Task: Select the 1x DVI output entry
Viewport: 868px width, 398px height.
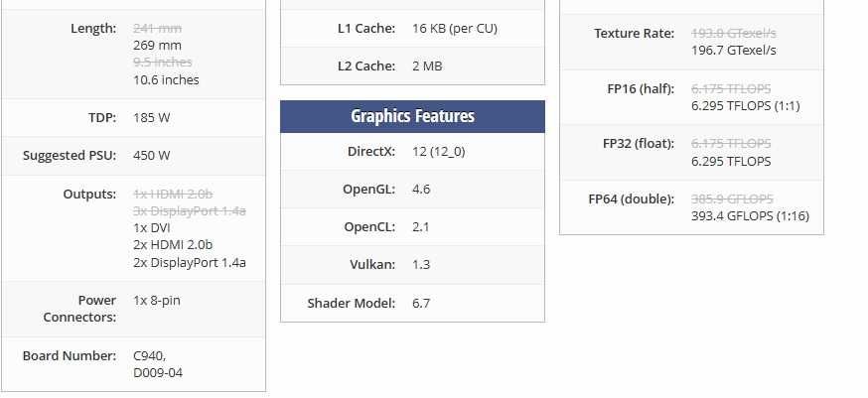Action: pyautogui.click(x=154, y=228)
